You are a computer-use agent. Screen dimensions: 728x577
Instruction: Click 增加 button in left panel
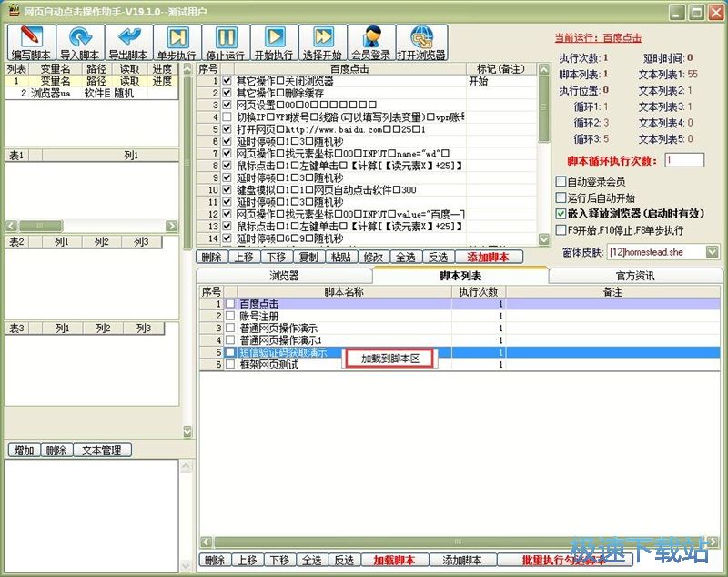(25, 450)
